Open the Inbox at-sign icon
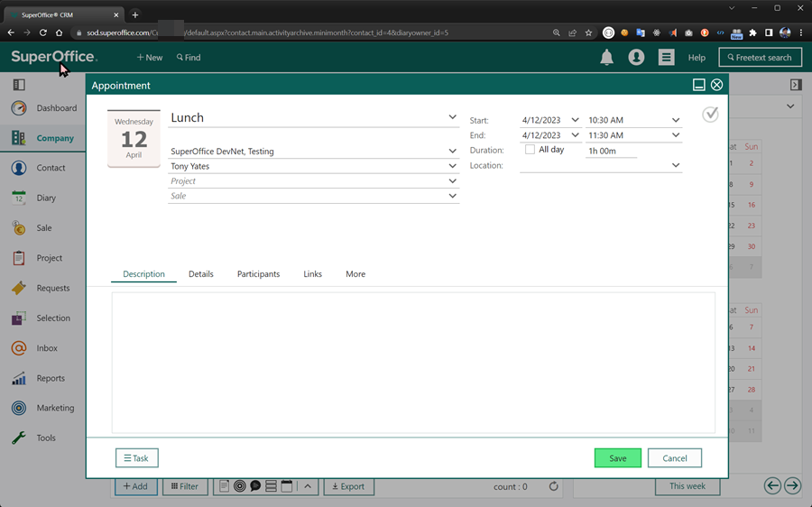Image resolution: width=812 pixels, height=507 pixels. [19, 348]
